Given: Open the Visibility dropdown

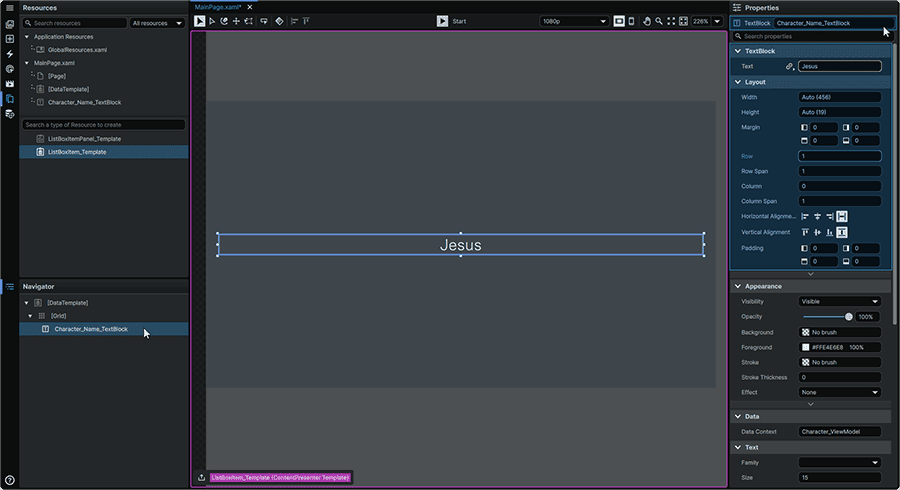Looking at the screenshot, I should (840, 301).
